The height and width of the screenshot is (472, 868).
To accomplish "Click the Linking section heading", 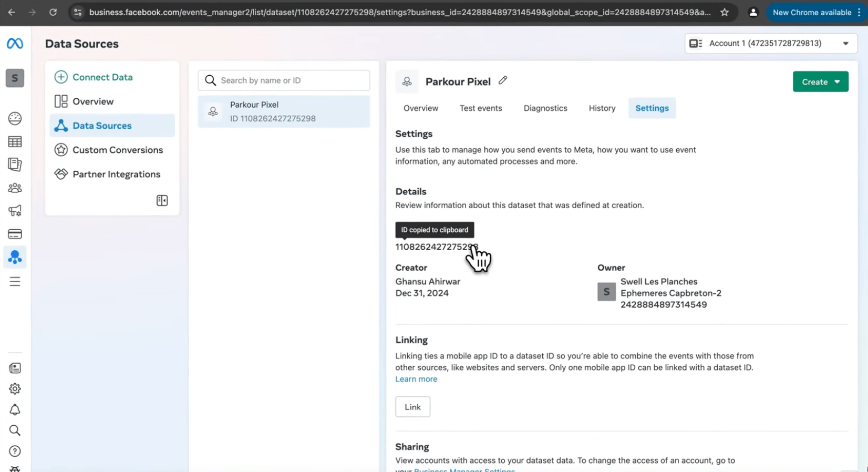I will point(411,340).
